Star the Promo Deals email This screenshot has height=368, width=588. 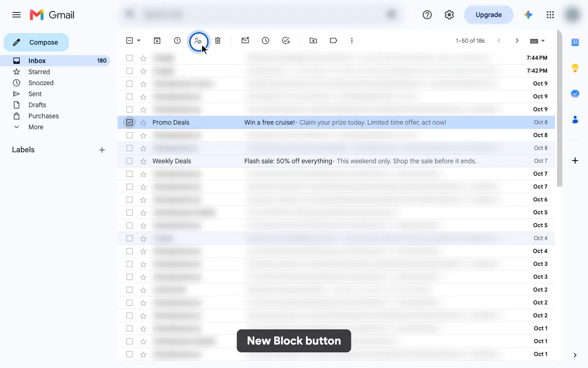coord(143,122)
